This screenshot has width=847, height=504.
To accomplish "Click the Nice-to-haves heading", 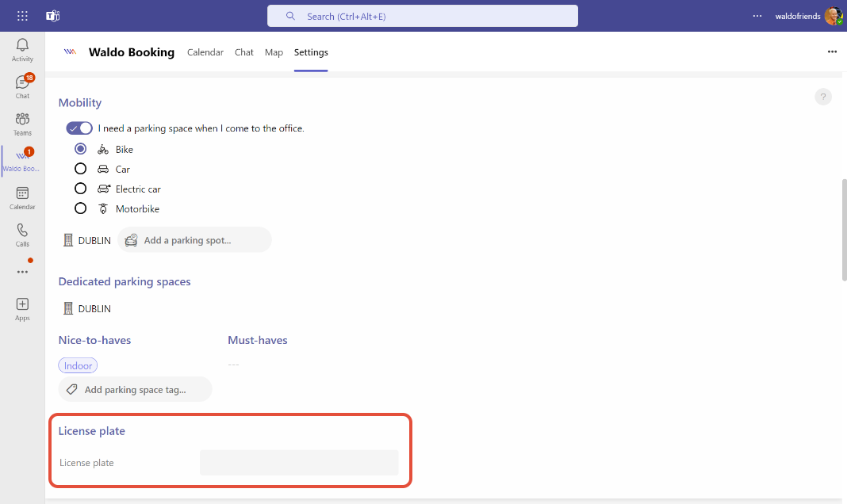I will click(94, 340).
